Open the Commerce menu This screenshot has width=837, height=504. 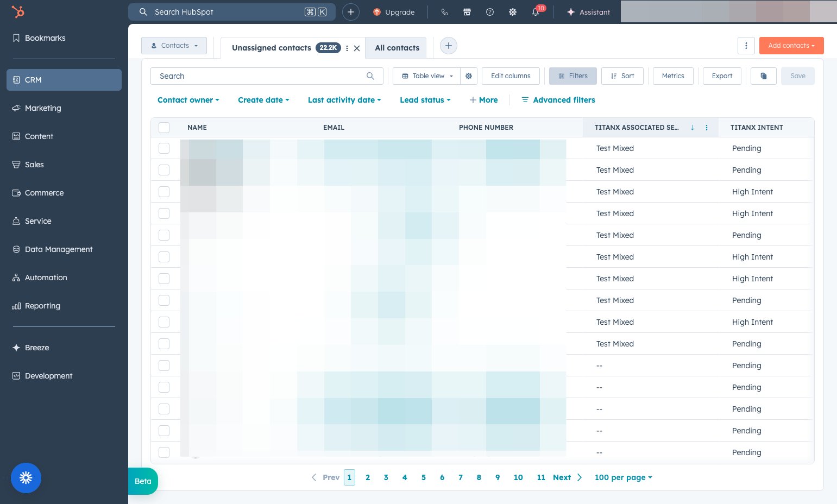tap(64, 193)
